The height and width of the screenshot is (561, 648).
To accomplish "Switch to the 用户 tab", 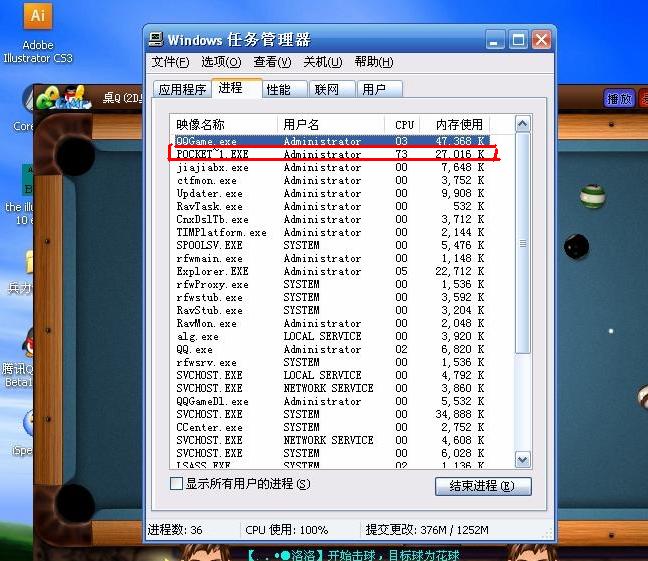I will pos(379,89).
